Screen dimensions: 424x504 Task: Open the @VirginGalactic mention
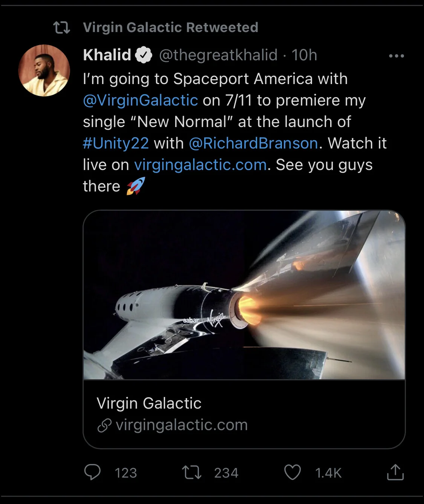pyautogui.click(x=140, y=100)
